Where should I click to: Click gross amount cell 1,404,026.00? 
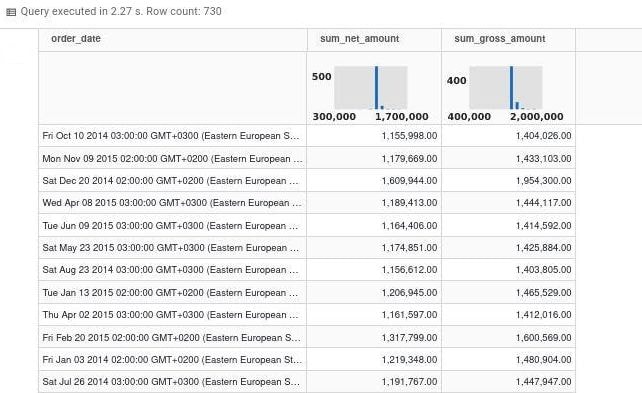[509, 136]
